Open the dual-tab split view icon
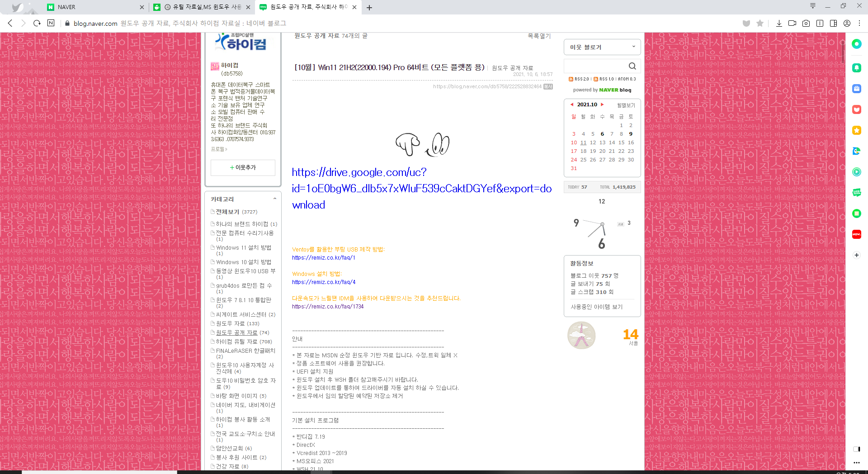This screenshot has width=868, height=474. [x=820, y=23]
